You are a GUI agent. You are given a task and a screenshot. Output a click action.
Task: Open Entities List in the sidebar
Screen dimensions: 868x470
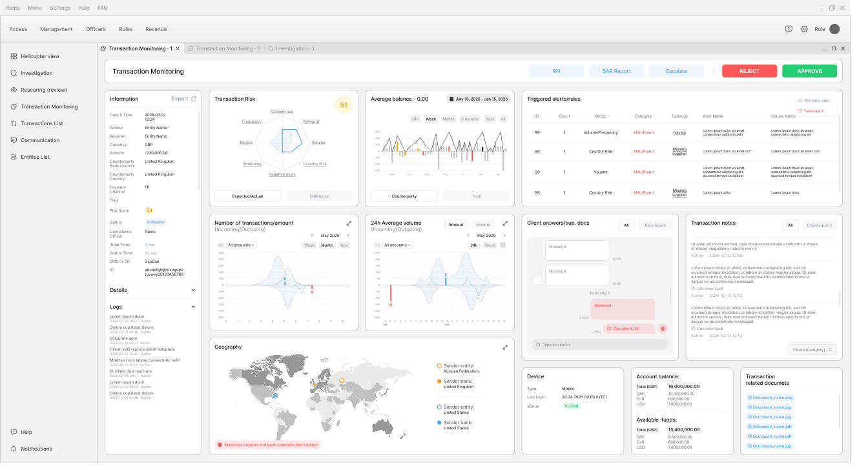(x=30, y=158)
